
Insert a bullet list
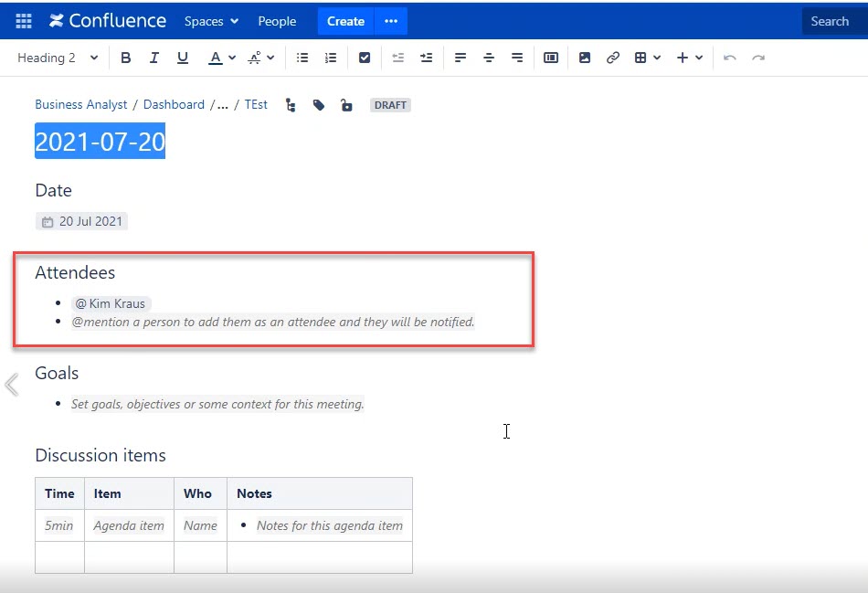click(x=302, y=58)
